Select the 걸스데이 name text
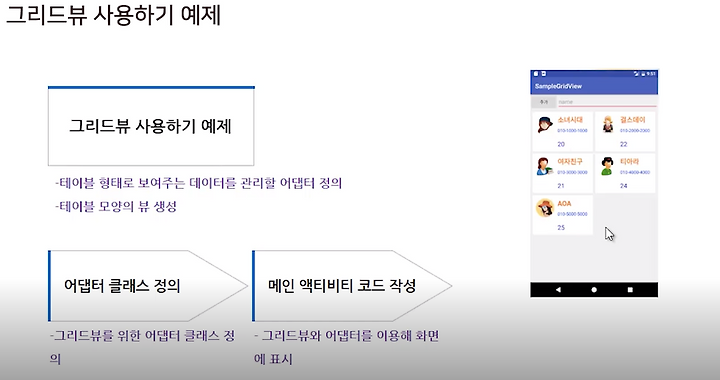 (632, 120)
